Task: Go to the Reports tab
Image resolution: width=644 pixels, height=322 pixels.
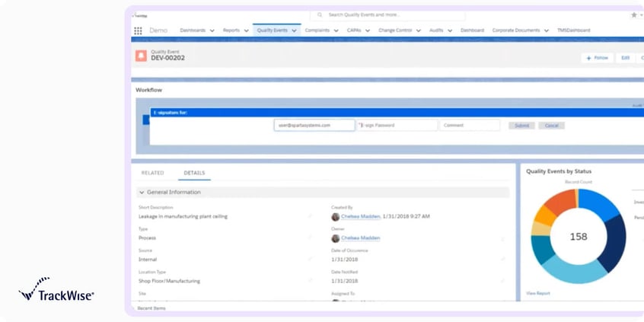Action: pos(231,30)
